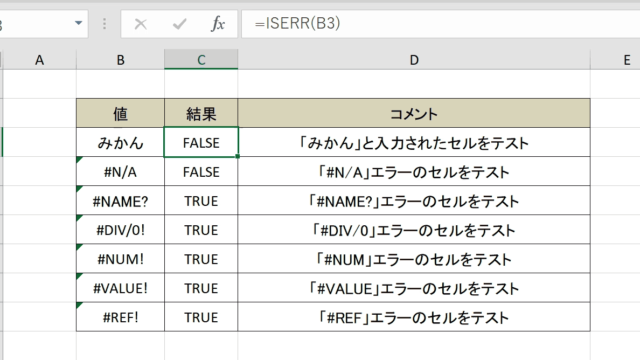Click the error indicator triangle on #REF! cell
640x360 pixels.
click(79, 305)
